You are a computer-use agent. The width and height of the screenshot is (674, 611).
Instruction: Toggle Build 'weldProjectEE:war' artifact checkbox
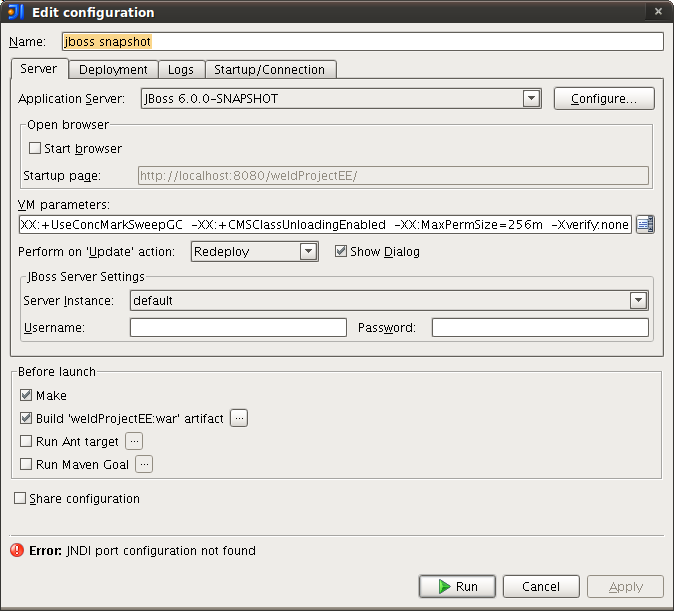click(x=26, y=418)
